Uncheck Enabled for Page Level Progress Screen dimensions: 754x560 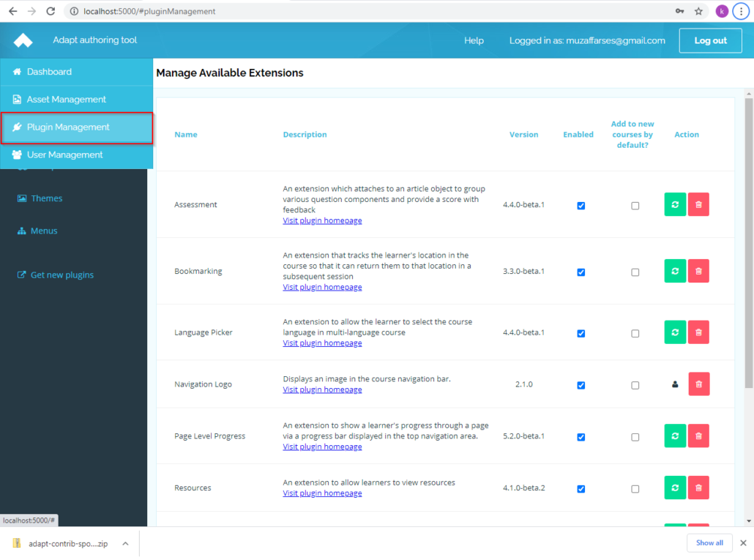coord(581,437)
